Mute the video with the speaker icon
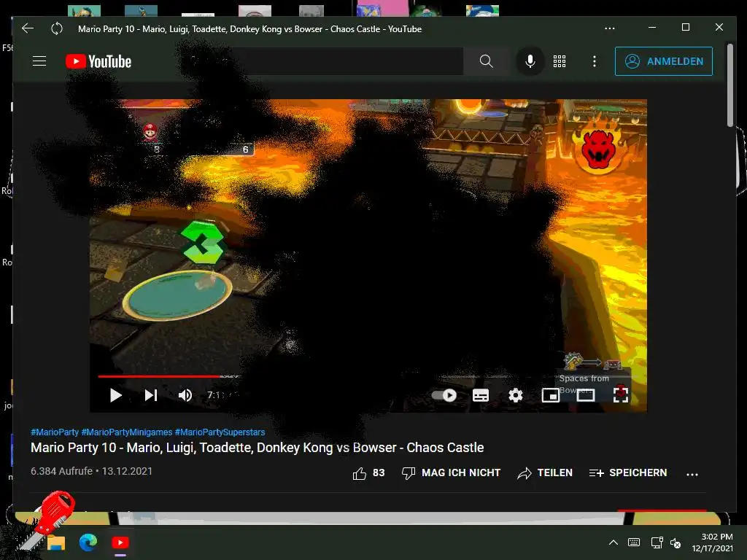This screenshot has width=747, height=560. 185,395
